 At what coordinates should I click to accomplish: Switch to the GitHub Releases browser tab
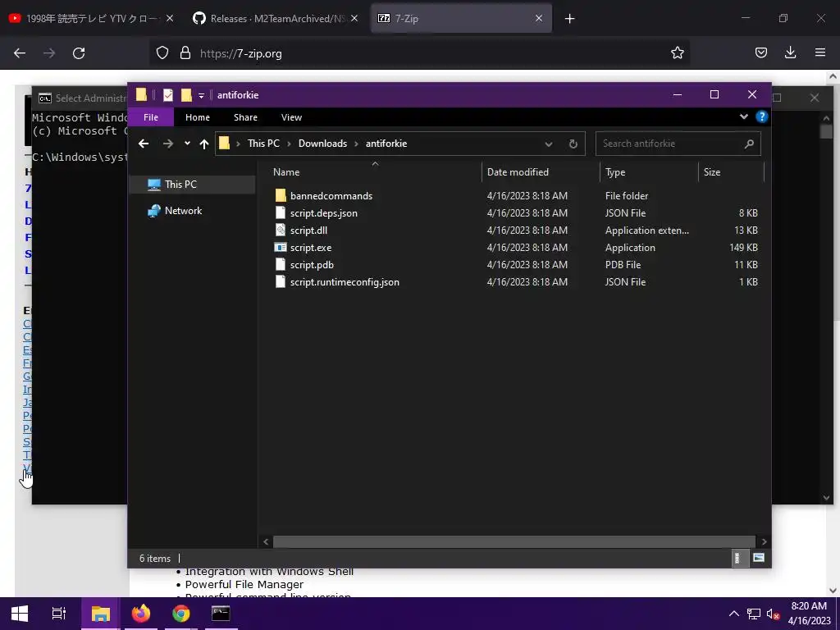276,18
